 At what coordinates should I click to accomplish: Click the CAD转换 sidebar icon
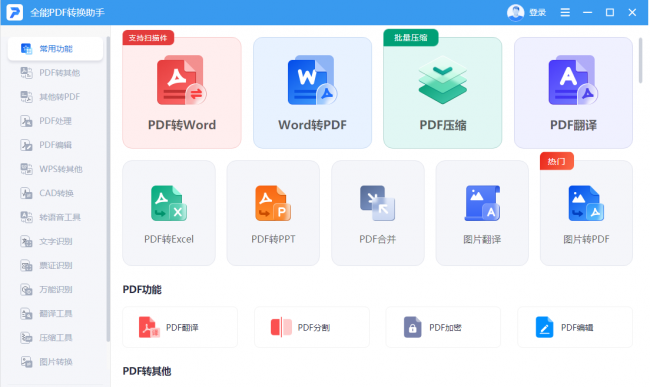27,193
